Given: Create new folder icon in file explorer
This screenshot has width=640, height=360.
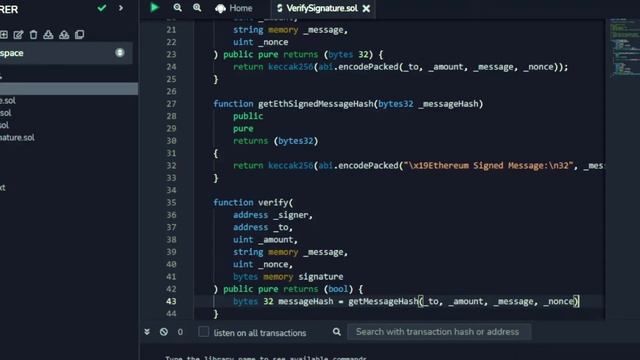Looking at the screenshot, I should [x=4, y=35].
